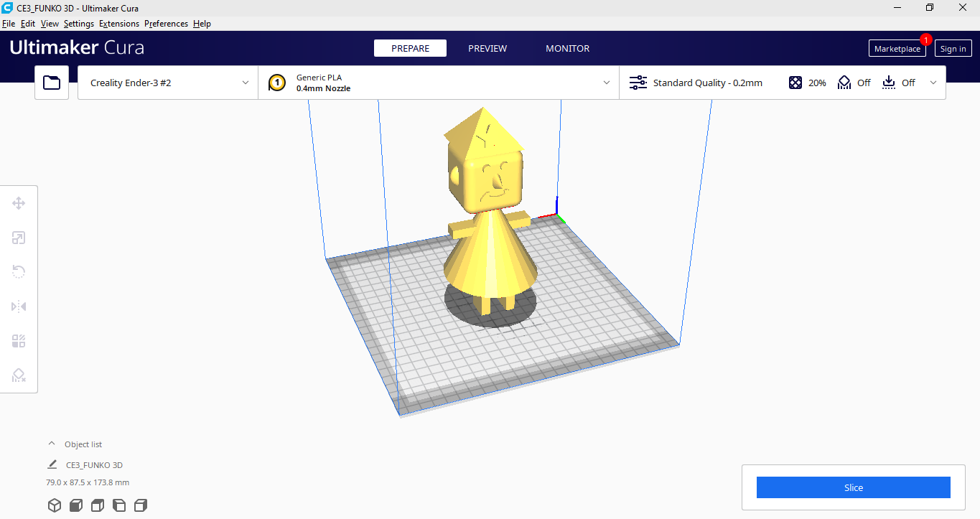The width and height of the screenshot is (980, 519).
Task: Click the Cura app icon in title bar
Action: [7, 7]
